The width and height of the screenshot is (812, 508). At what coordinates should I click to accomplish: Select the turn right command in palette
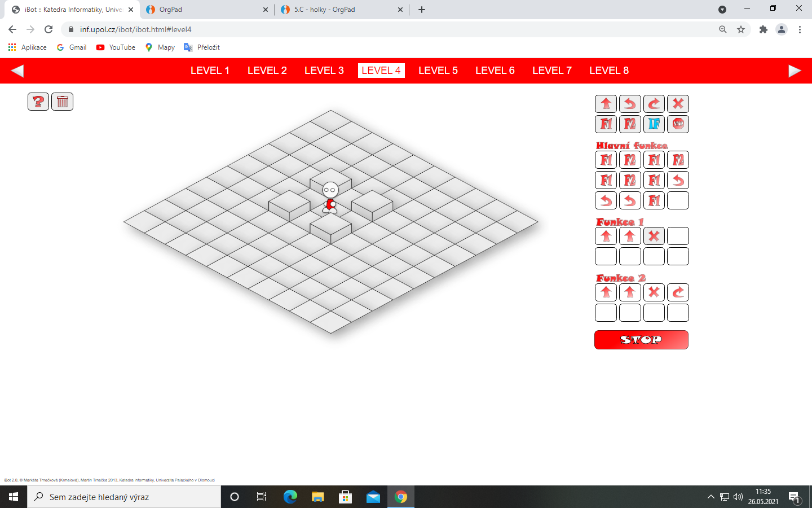click(654, 104)
